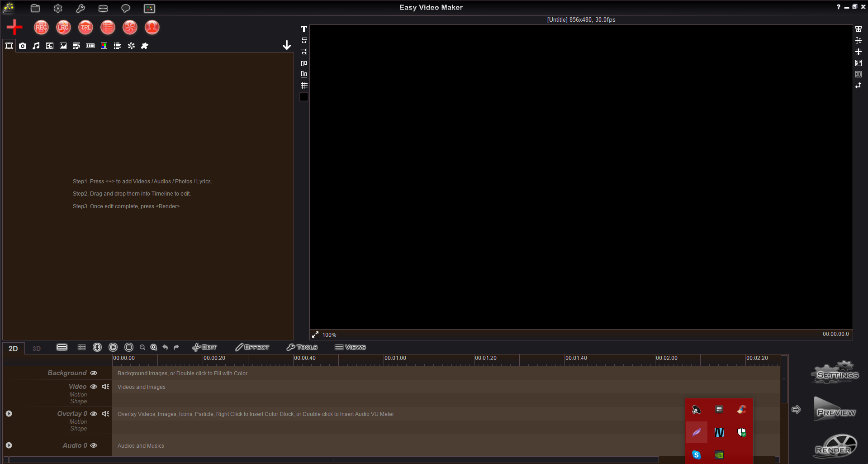The height and width of the screenshot is (464, 868).
Task: Click the 00:01:00 timeline ruler mark
Action: (x=395, y=358)
